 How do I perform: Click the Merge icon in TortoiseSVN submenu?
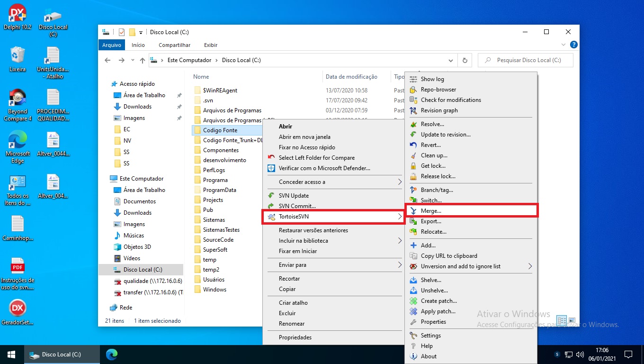click(x=413, y=211)
